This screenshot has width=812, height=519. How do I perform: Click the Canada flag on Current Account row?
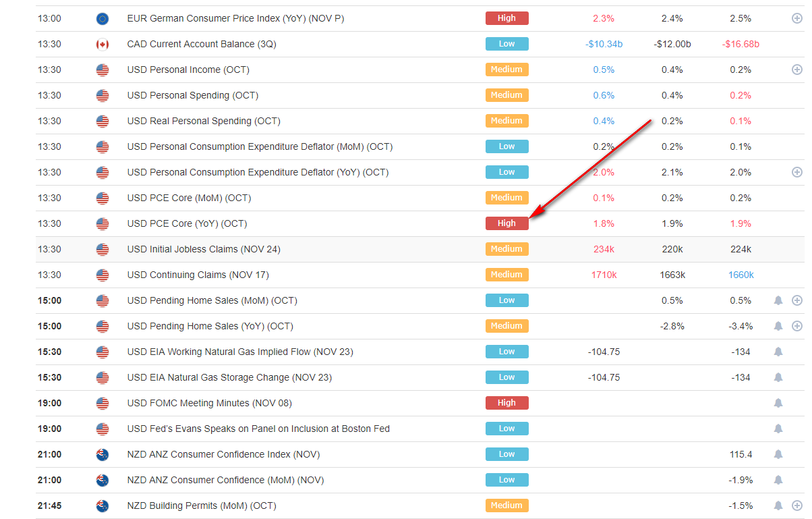[103, 44]
